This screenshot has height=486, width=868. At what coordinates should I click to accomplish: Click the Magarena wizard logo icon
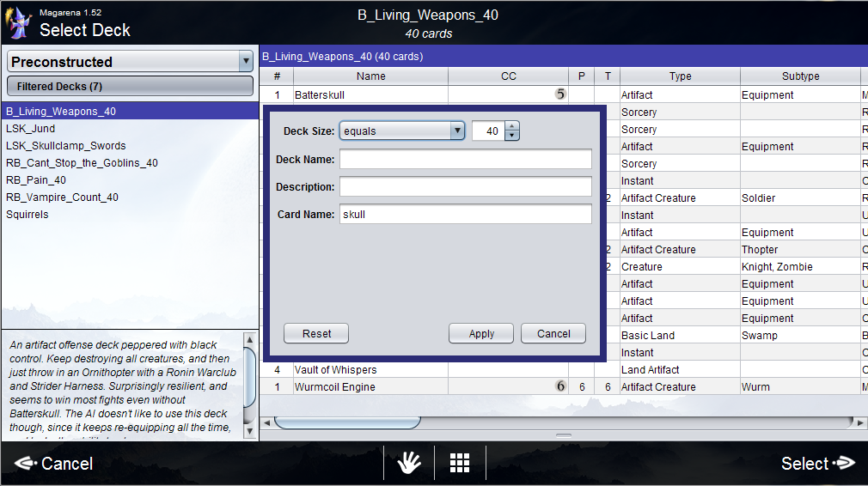(19, 21)
